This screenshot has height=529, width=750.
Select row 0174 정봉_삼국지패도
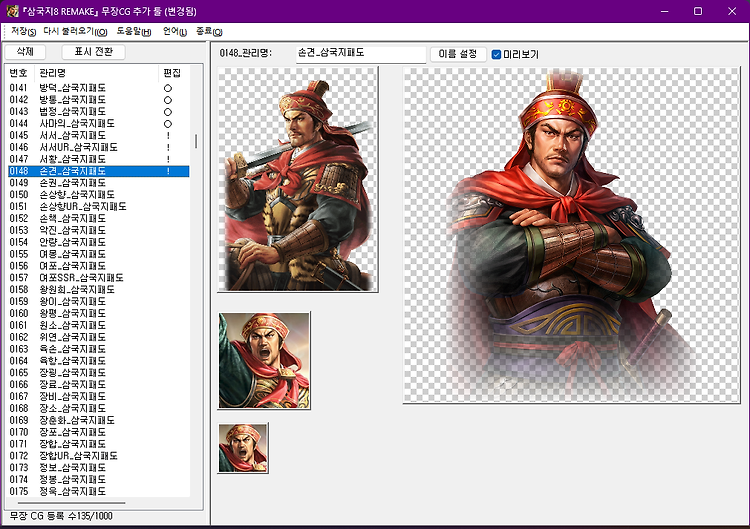[x=99, y=479]
